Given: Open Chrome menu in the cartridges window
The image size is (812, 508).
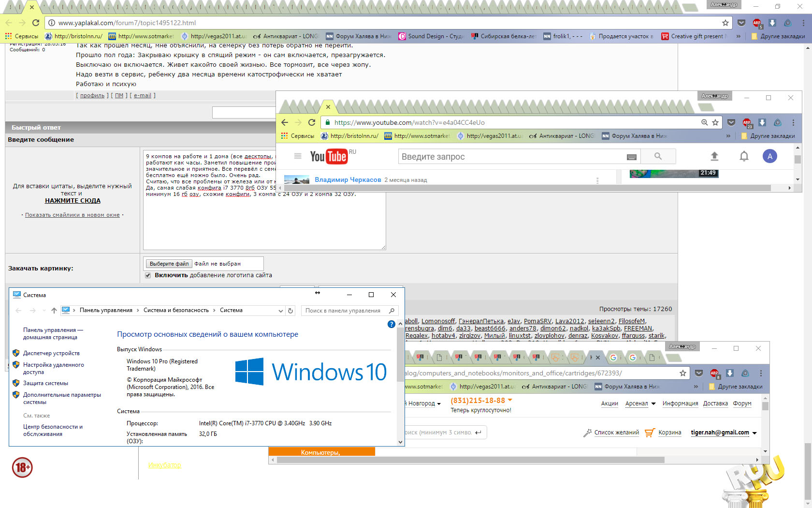Looking at the screenshot, I should point(761,373).
